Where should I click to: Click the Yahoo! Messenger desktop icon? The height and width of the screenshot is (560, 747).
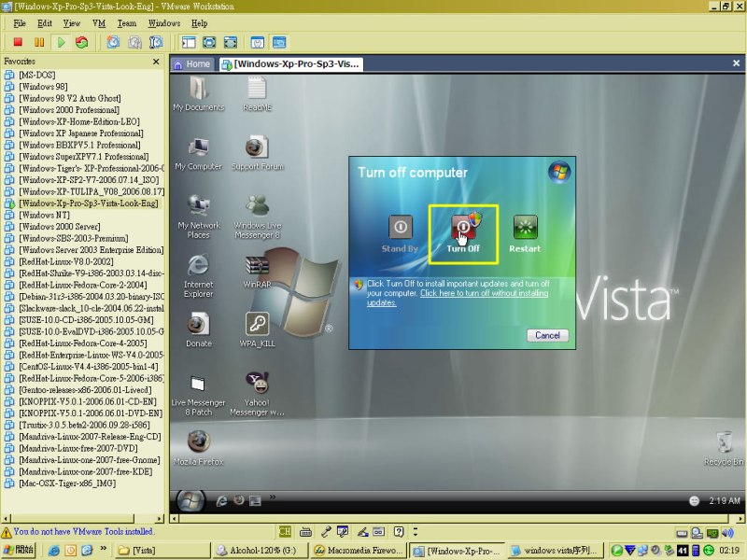[x=258, y=394]
